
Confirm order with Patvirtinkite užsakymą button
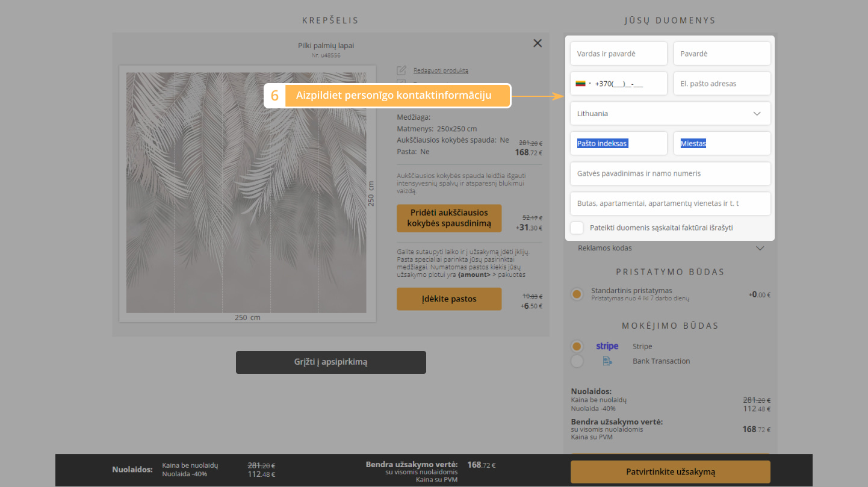click(670, 472)
